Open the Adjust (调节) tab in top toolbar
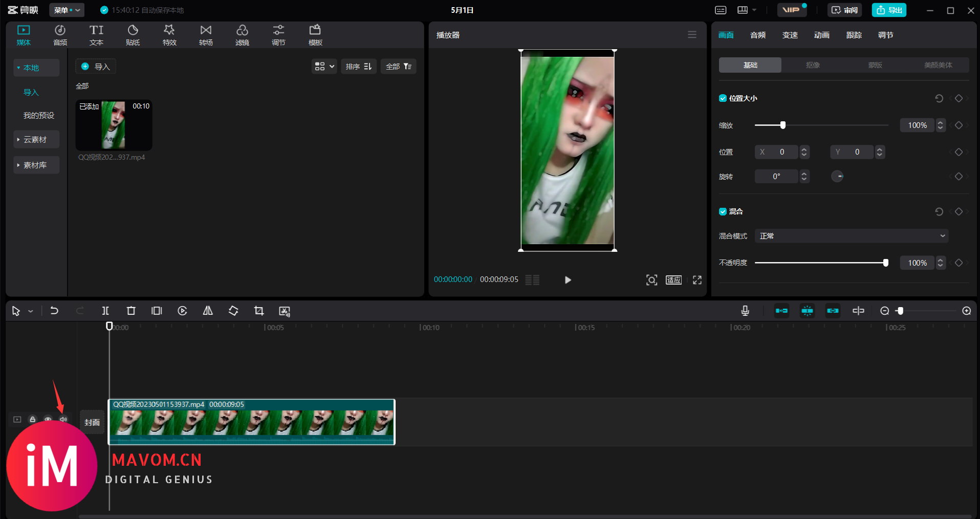Image resolution: width=980 pixels, height=519 pixels. point(278,35)
